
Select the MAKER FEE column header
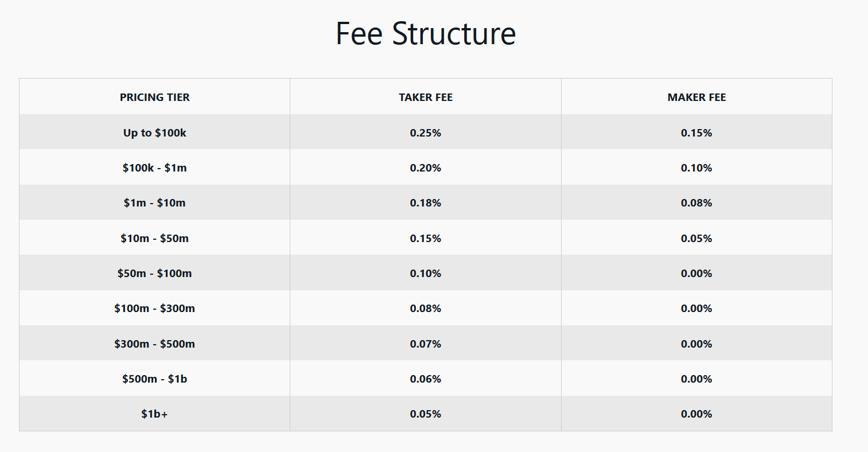(696, 97)
